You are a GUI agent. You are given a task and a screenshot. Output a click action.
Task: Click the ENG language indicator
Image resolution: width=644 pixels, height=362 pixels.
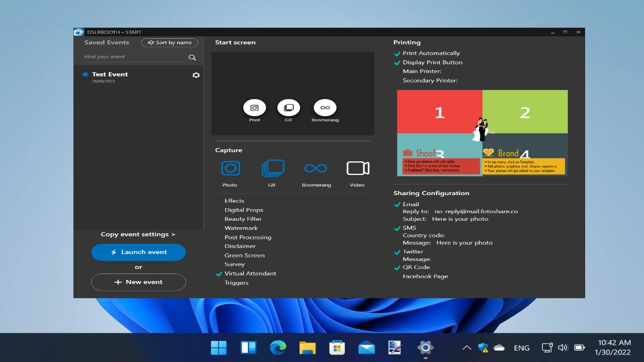pyautogui.click(x=522, y=348)
